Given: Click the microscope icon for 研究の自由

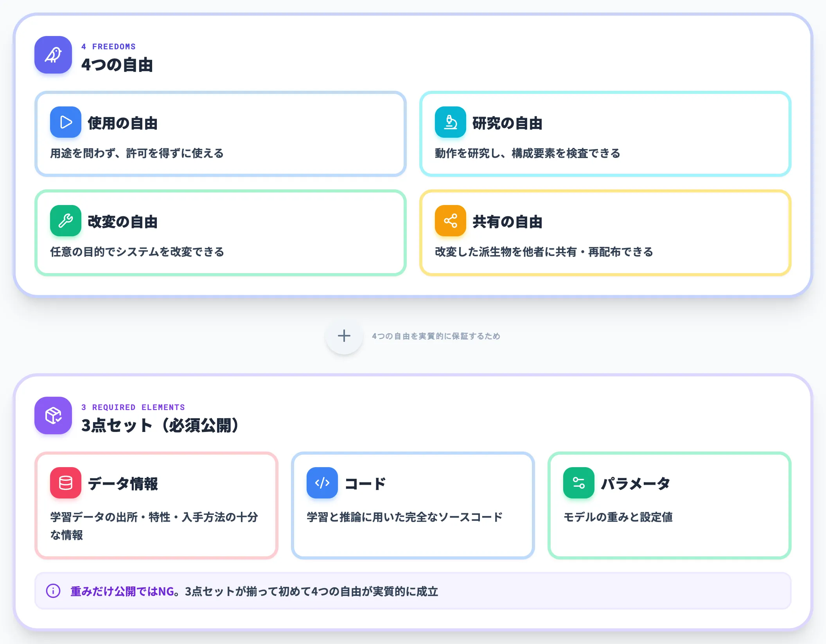Looking at the screenshot, I should (451, 122).
